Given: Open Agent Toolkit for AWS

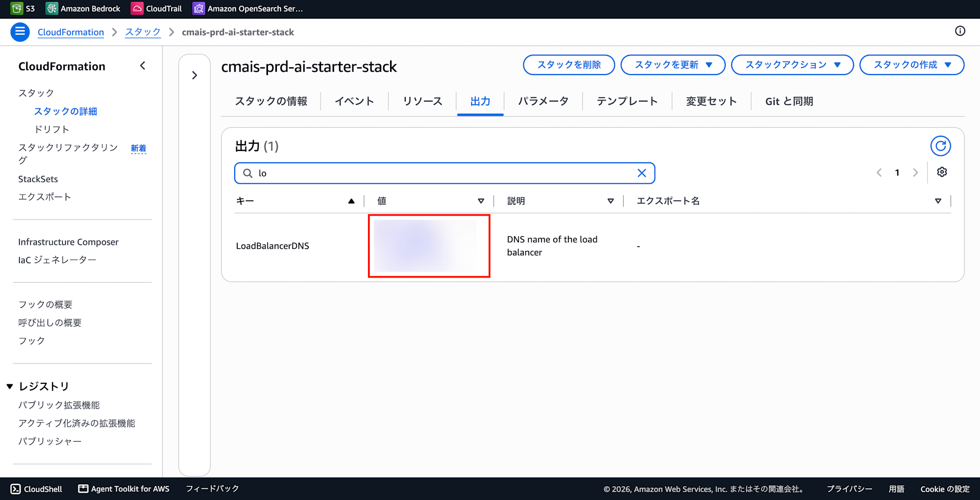Looking at the screenshot, I should click(124, 489).
